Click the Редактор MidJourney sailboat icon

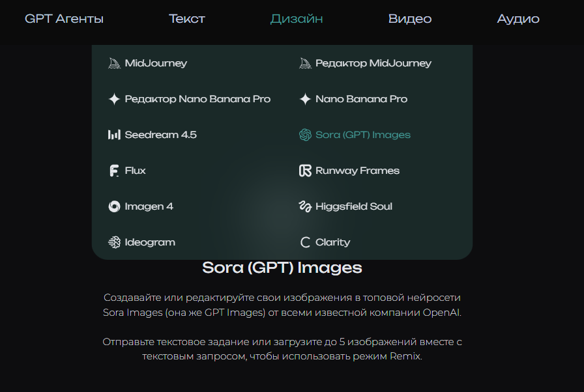click(305, 63)
